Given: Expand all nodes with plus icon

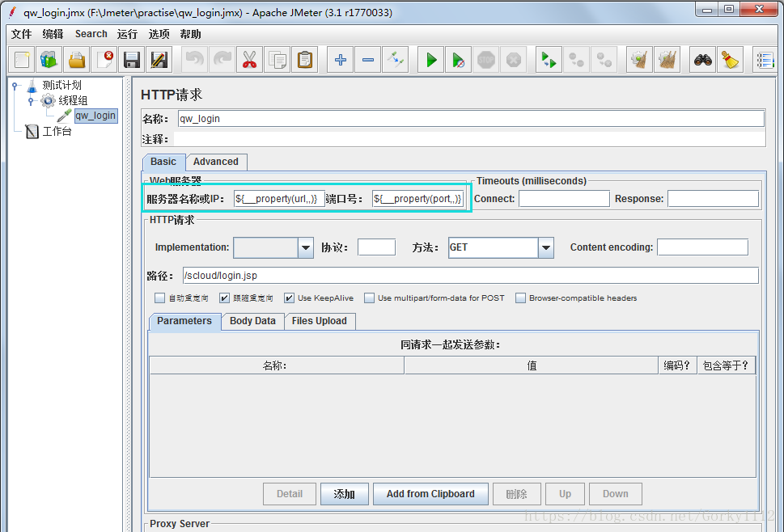Looking at the screenshot, I should [341, 61].
